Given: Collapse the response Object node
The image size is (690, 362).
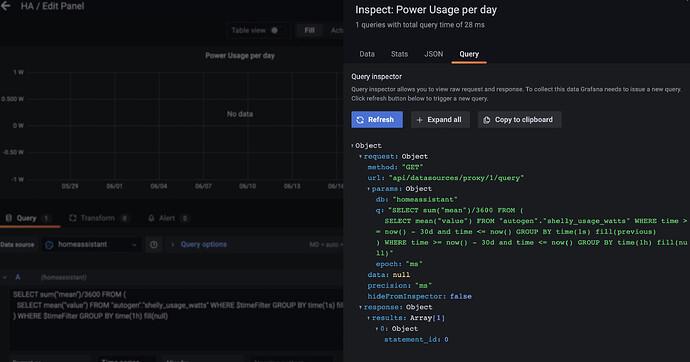Looking at the screenshot, I should click(360, 307).
